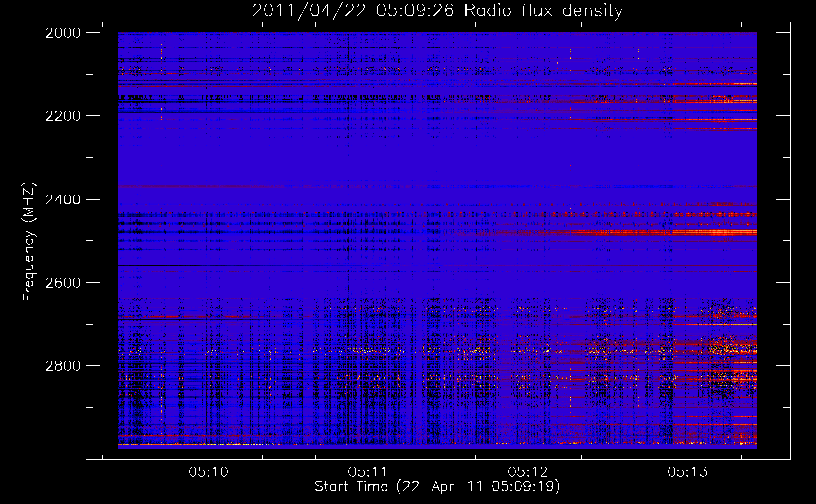Click the 05:11 time tick label
This screenshot has width=816, height=504.
368,472
